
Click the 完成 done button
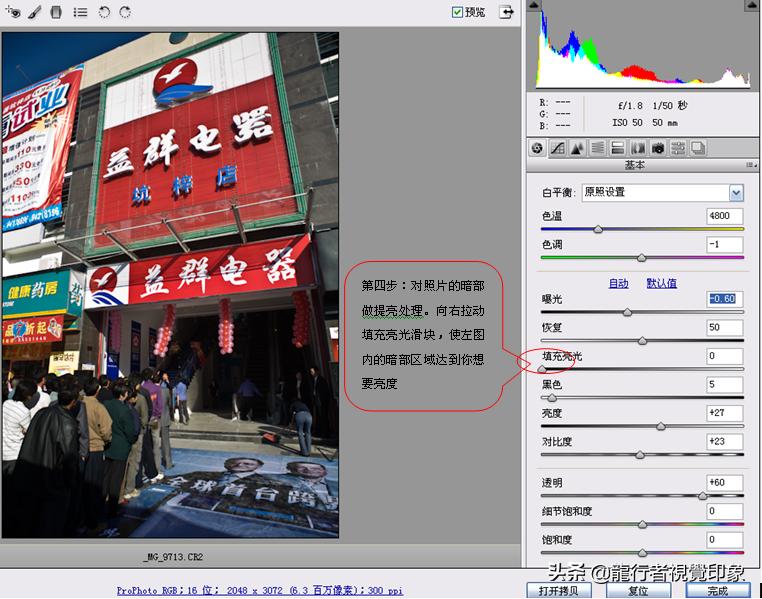click(718, 591)
